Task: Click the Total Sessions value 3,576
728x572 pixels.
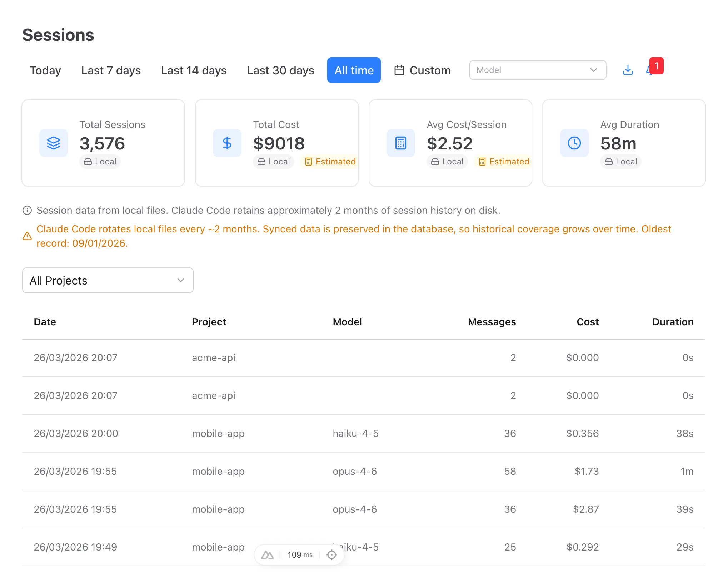Action: point(102,143)
